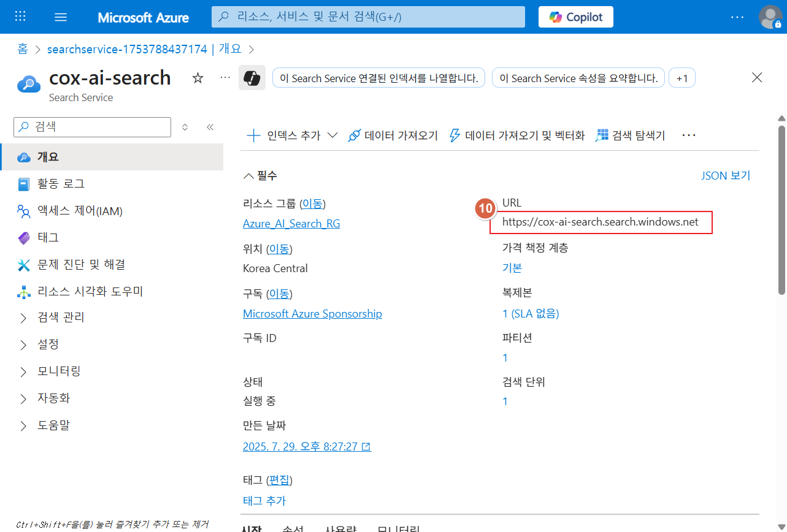Select 개요 in the sidebar
The image size is (787, 532).
pyautogui.click(x=112, y=157)
